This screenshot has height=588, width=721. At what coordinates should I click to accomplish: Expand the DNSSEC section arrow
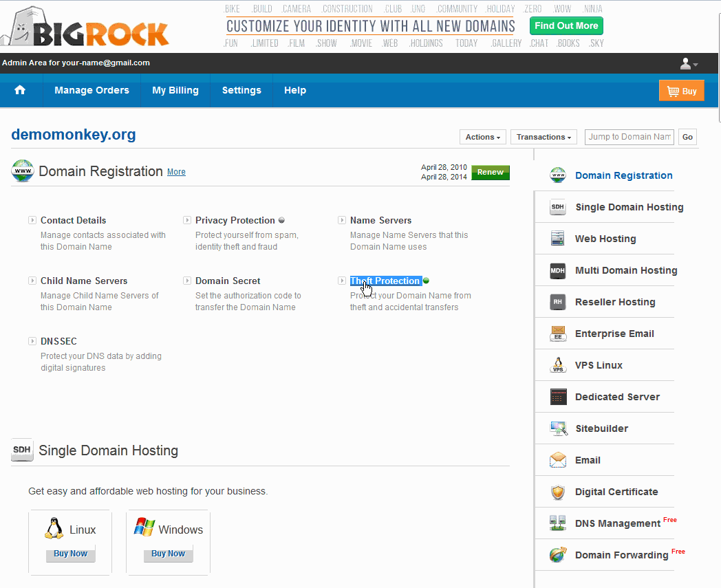(32, 341)
